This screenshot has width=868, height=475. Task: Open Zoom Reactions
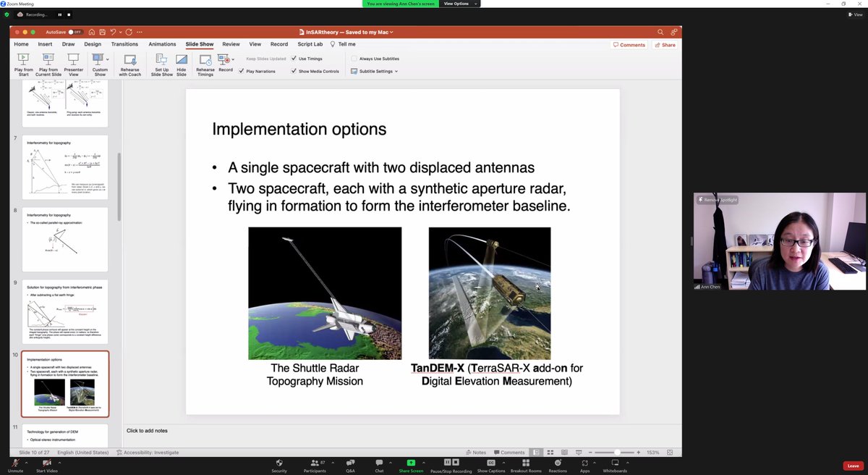coord(558,466)
